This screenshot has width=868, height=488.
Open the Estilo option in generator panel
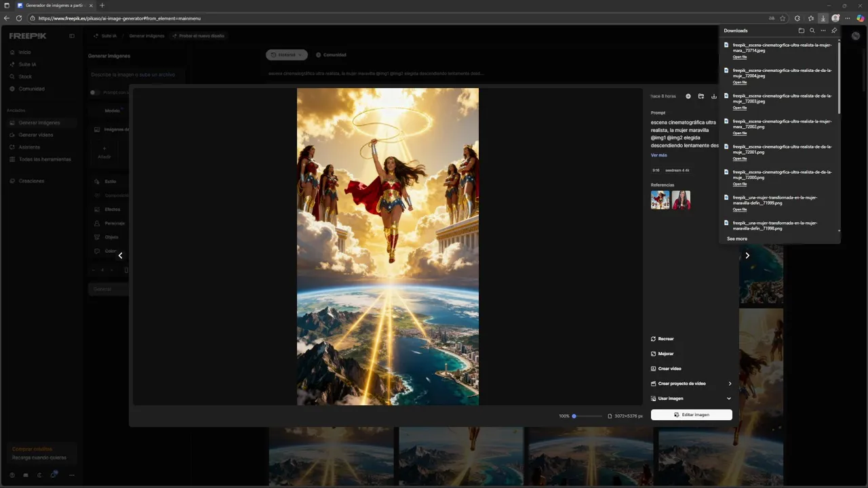tap(110, 182)
